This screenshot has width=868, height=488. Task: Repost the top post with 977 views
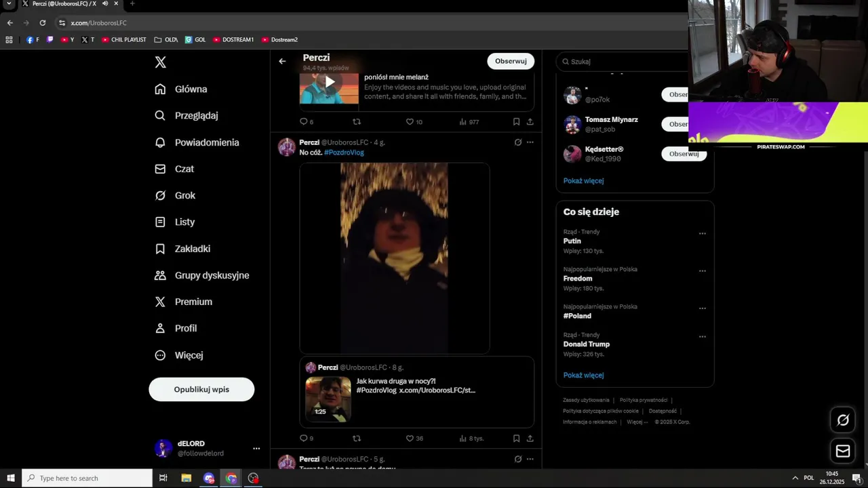[357, 122]
